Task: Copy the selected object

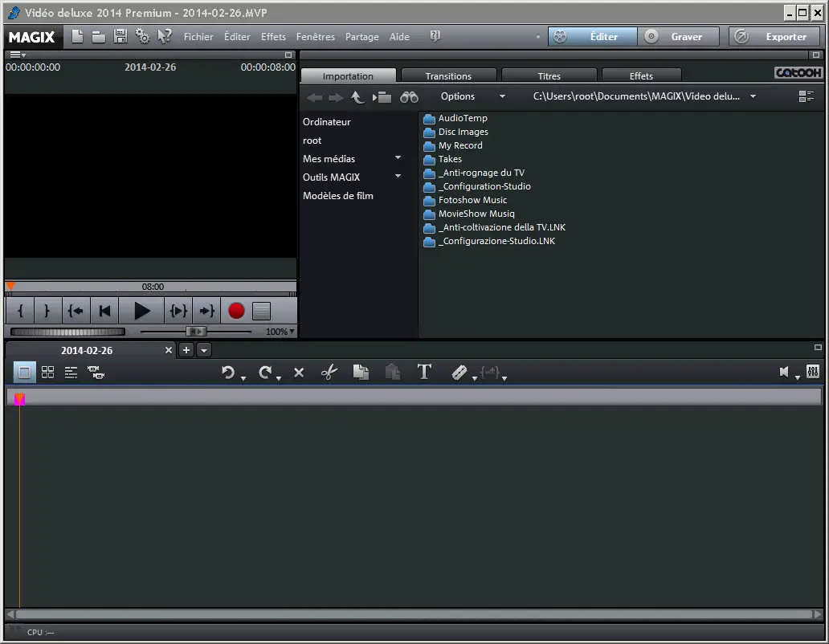Action: click(x=361, y=373)
